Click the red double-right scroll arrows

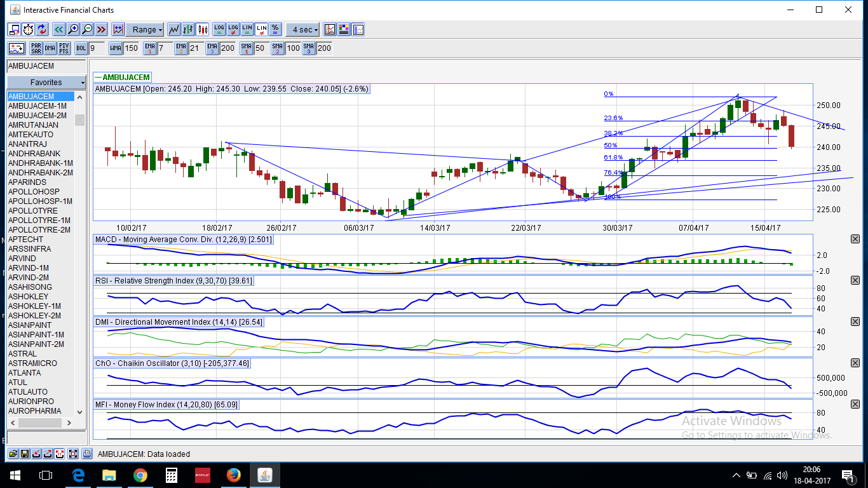pyautogui.click(x=101, y=29)
